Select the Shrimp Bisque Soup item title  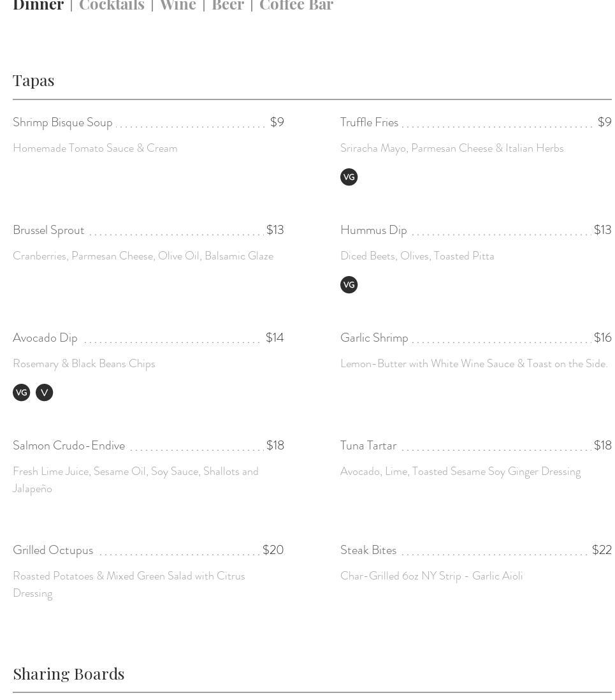[62, 122]
